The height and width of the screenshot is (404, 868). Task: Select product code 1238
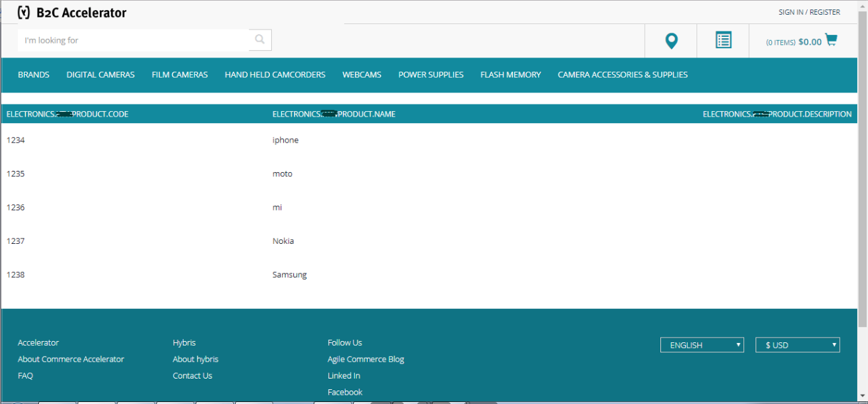[15, 275]
